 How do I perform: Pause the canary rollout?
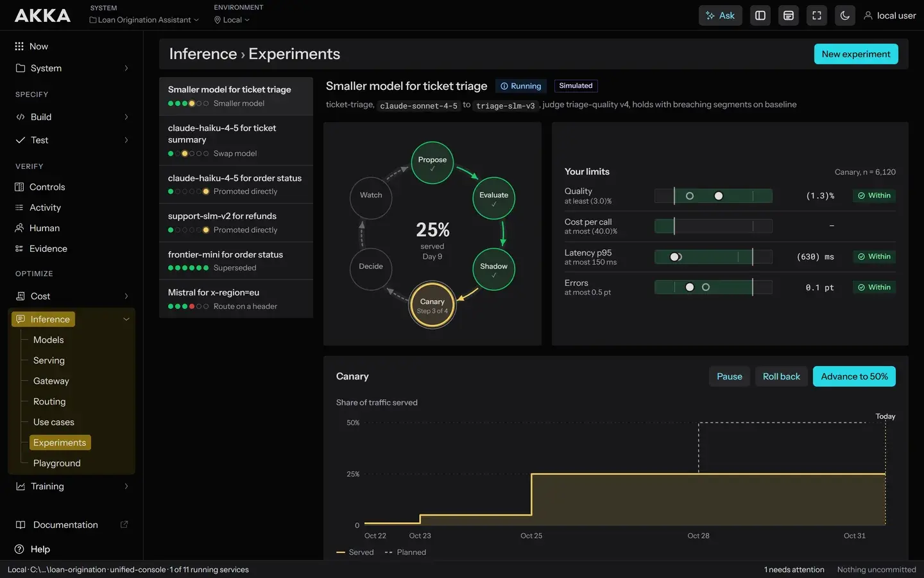click(x=730, y=376)
